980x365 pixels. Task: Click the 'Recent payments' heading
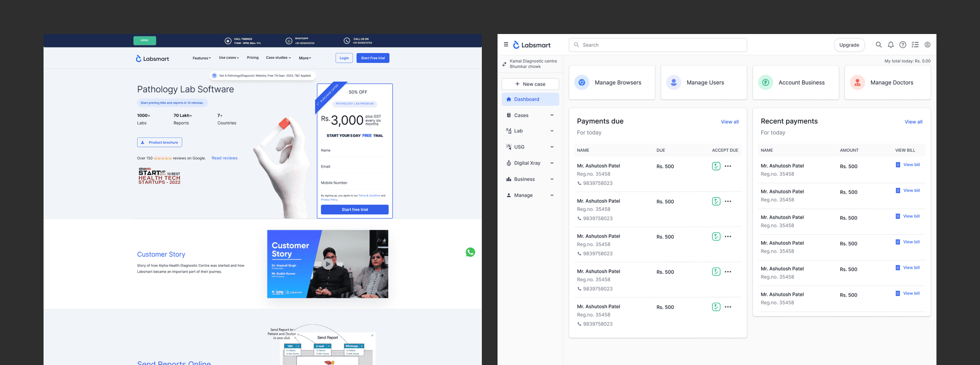[789, 121]
